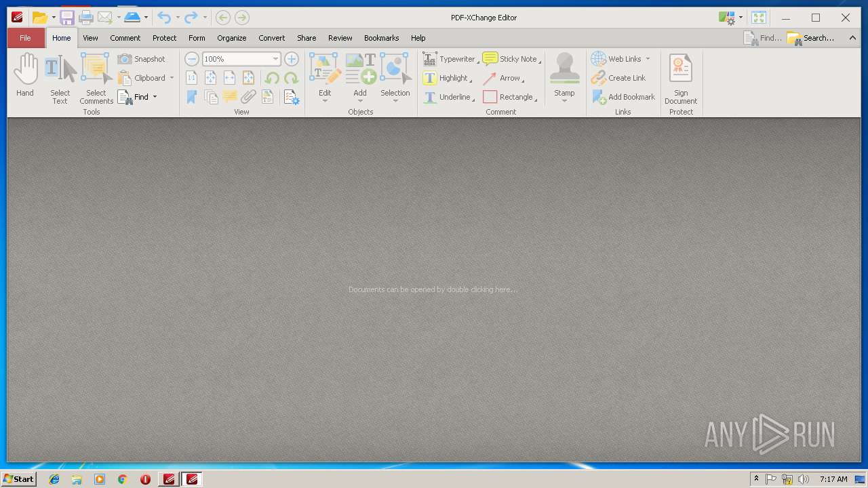Open the File menu

pos(25,38)
